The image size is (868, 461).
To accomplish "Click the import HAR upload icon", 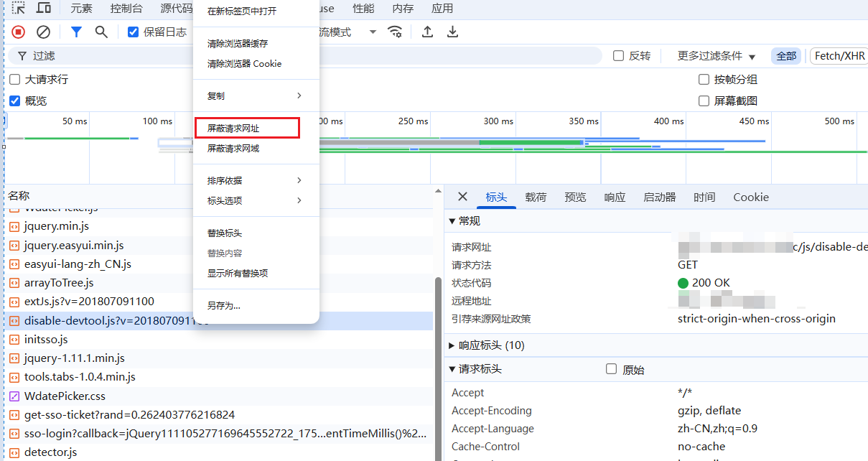I will tap(427, 32).
